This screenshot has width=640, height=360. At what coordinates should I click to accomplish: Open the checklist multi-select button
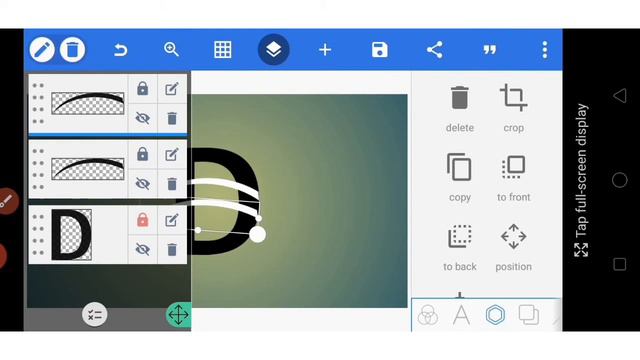(95, 315)
